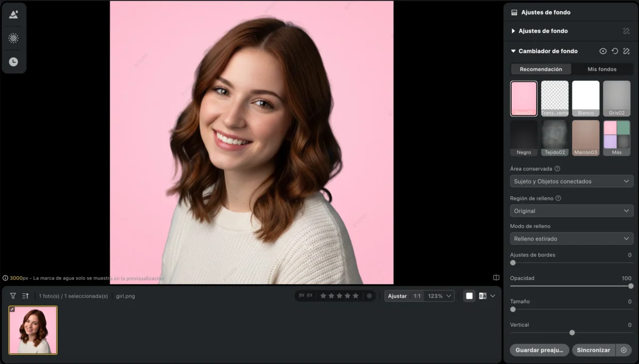The image size is (639, 364).
Task: Open the filter funnel icon in filmstrip
Action: [x=13, y=296]
